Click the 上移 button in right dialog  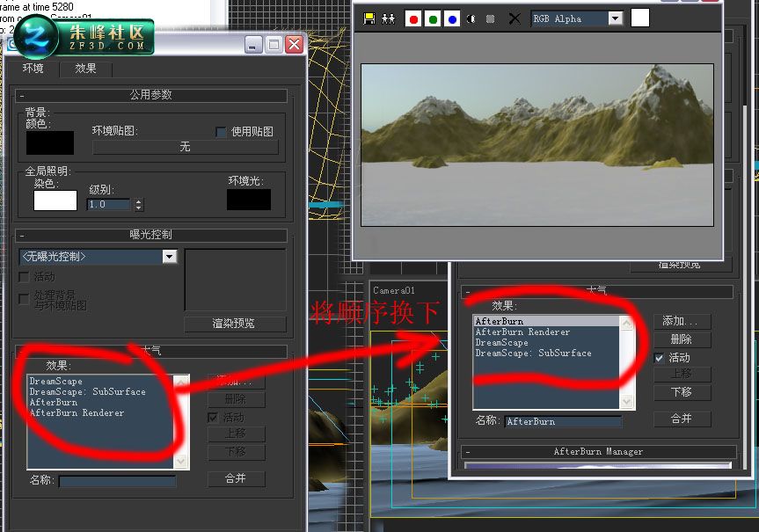point(682,375)
